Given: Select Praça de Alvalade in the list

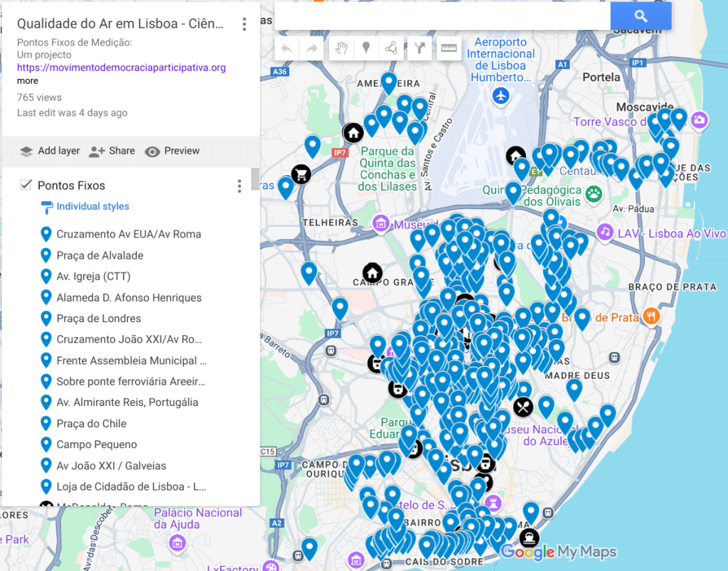Looking at the screenshot, I should [100, 255].
